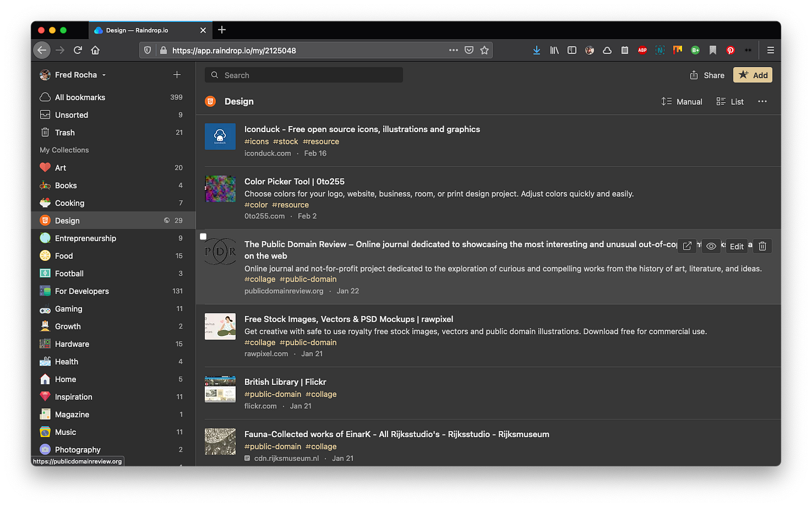Viewport: 812px width, 507px height.
Task: Click the Pinterest extension icon
Action: pos(731,50)
